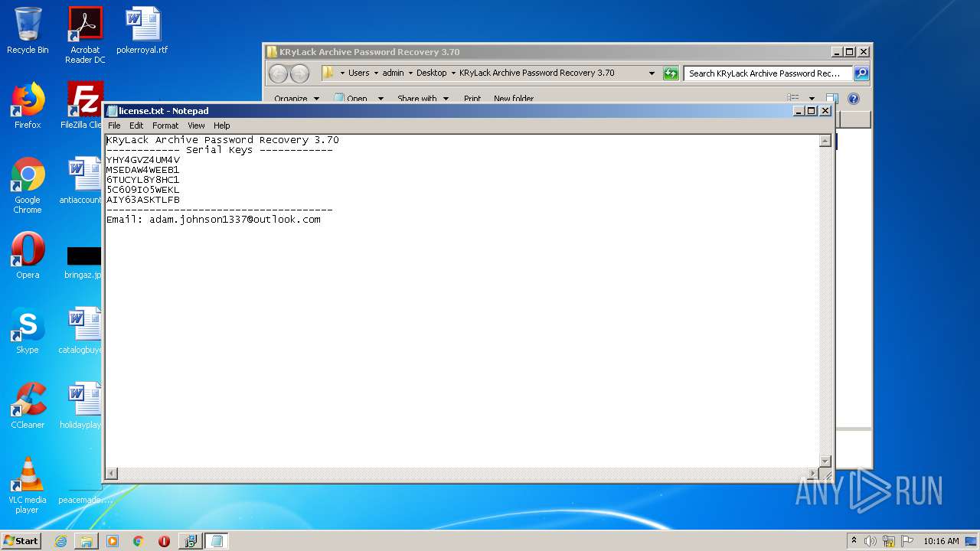The width and height of the screenshot is (980, 551).
Task: Open pokerroyal.rtf desktop file
Action: pos(142,31)
